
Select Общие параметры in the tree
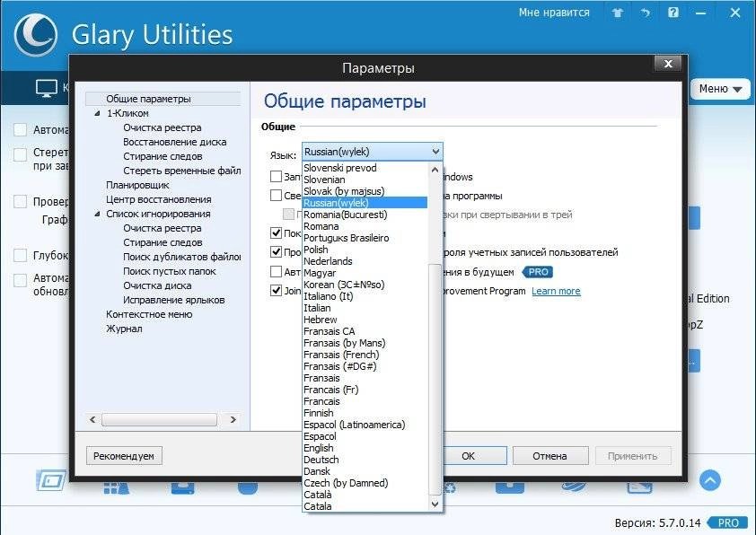click(x=148, y=99)
